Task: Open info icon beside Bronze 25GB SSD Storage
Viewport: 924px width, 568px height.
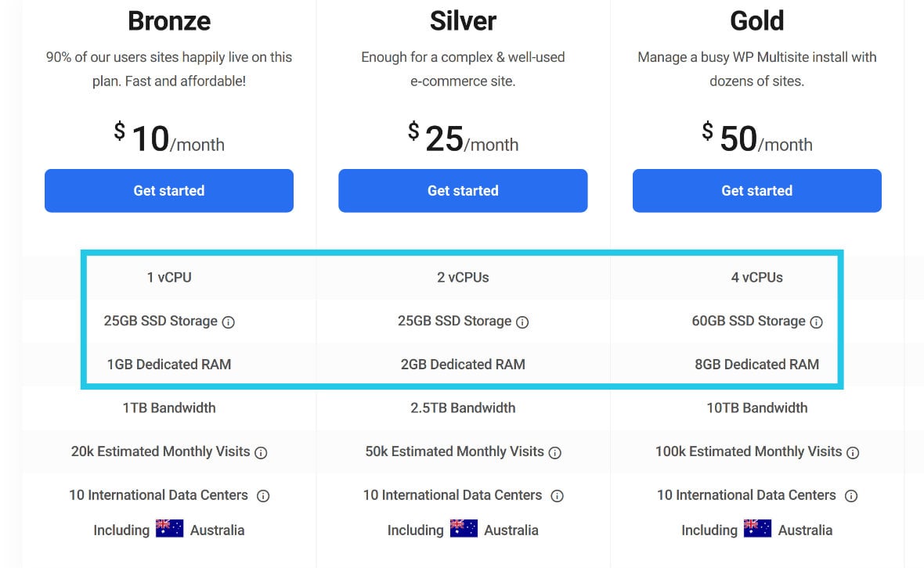Action: 228,322
